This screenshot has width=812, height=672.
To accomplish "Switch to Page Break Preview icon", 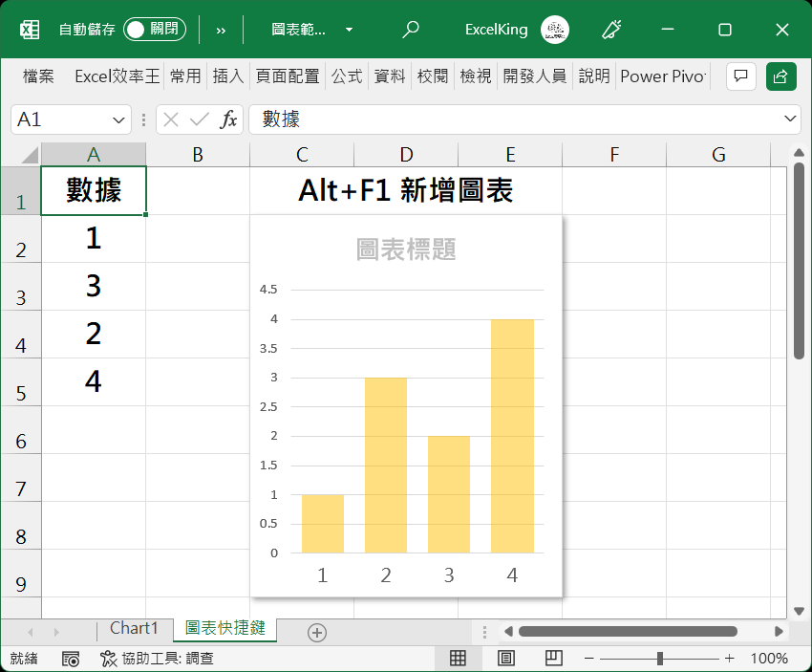I will pyautogui.click(x=553, y=658).
